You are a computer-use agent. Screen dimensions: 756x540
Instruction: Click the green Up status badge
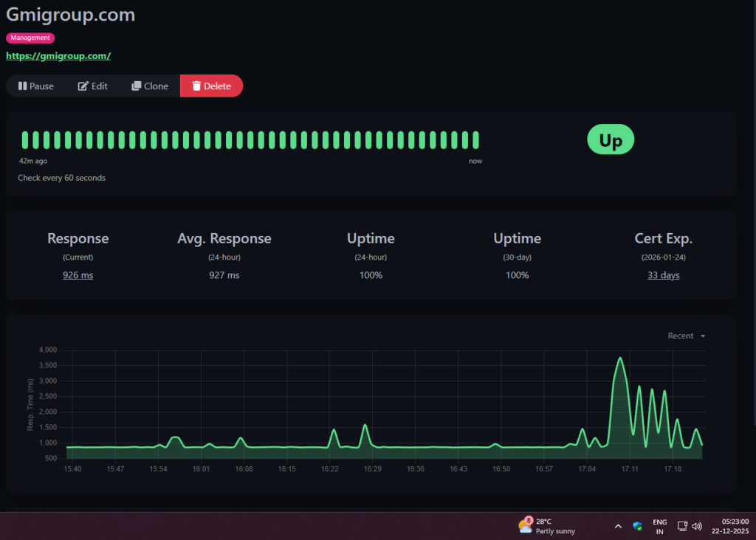[x=610, y=140]
